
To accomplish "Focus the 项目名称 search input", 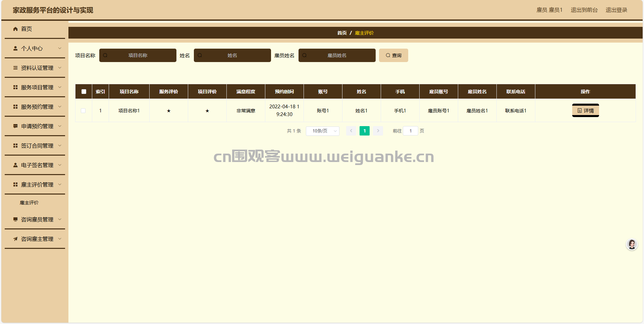I will click(138, 55).
